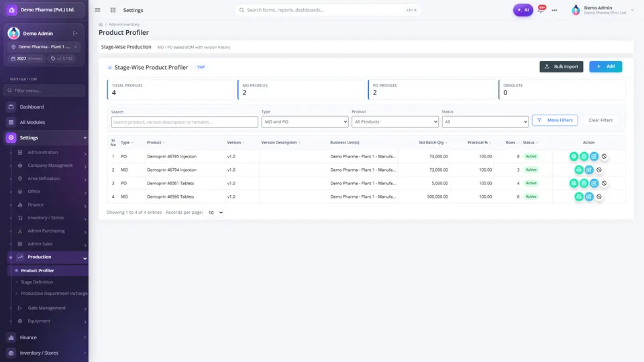Edit the Demoprin 46560 Tablets profile
The width and height of the screenshot is (644, 362).
click(x=589, y=196)
